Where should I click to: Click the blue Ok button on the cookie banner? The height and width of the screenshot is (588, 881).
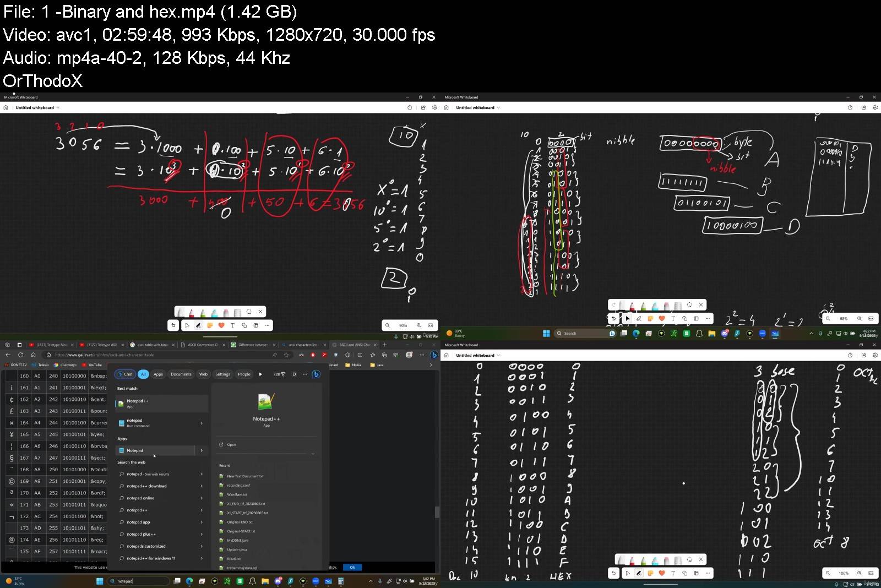[x=352, y=567]
